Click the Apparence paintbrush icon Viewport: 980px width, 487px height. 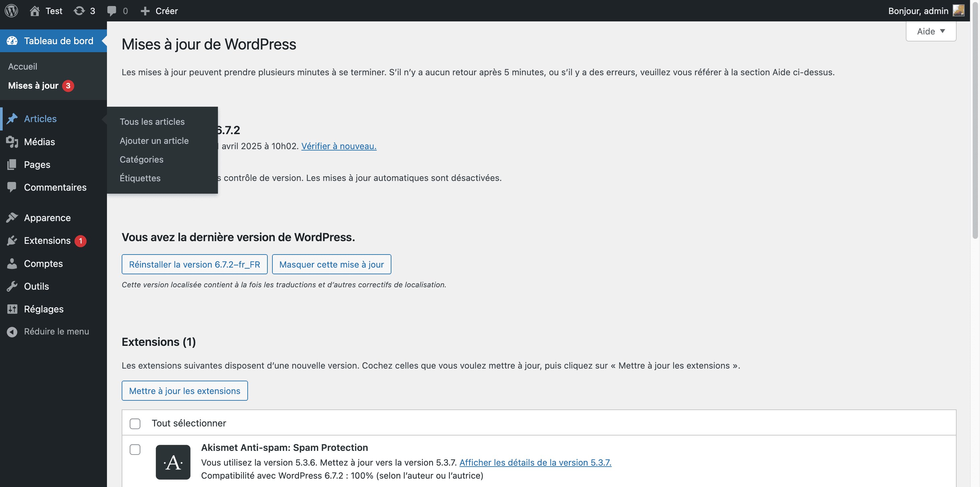pyautogui.click(x=12, y=217)
